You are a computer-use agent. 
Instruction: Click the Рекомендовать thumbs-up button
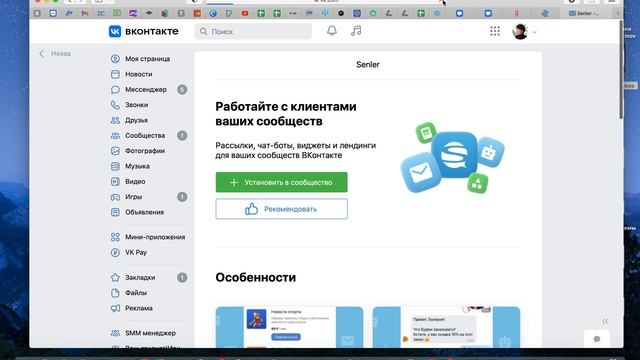point(282,209)
